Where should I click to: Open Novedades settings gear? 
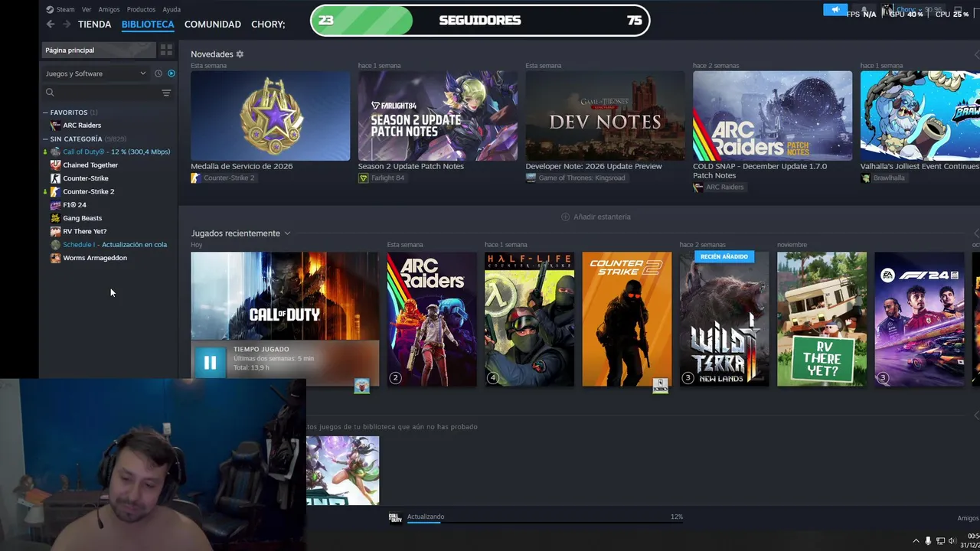(240, 54)
